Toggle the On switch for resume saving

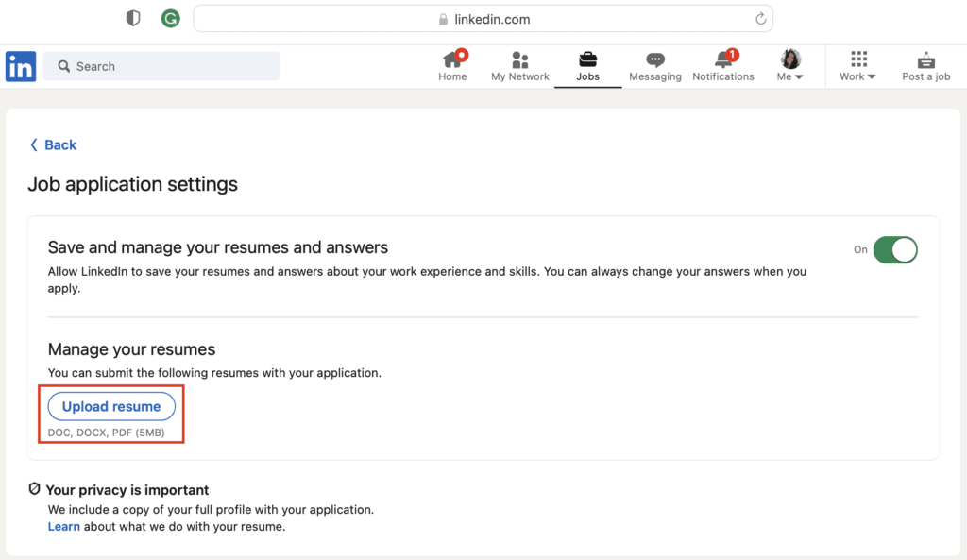(x=895, y=249)
